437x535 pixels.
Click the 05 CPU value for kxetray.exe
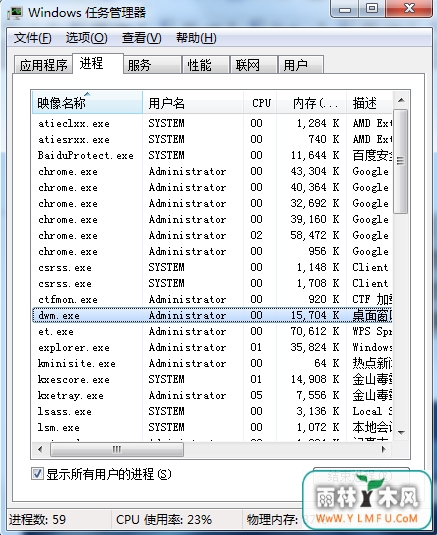[256, 395]
